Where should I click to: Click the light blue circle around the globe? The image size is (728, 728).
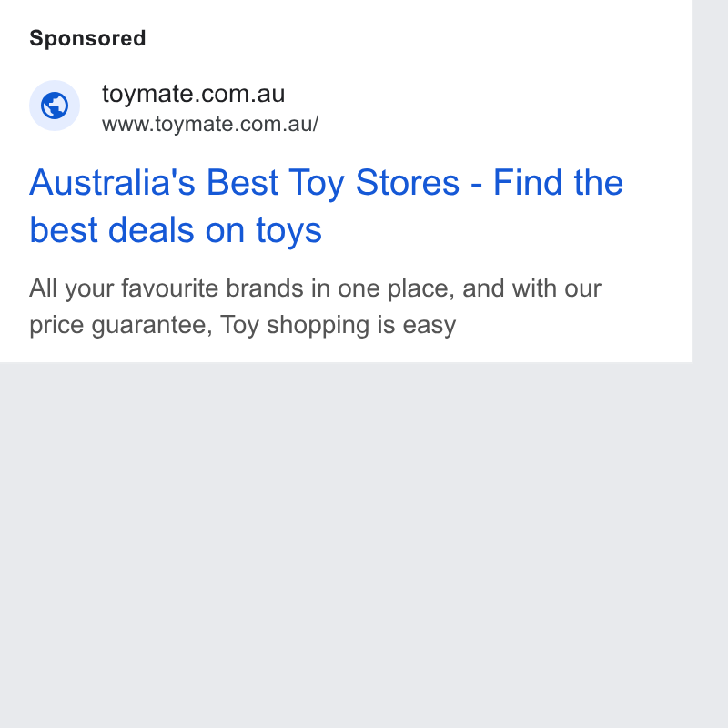(55, 106)
